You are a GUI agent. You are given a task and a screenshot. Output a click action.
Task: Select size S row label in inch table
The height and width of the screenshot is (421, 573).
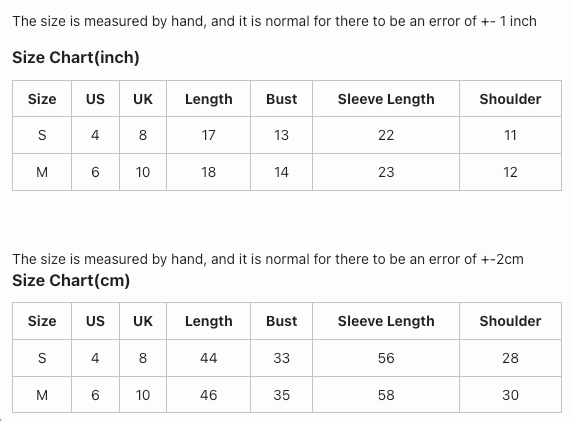point(42,135)
